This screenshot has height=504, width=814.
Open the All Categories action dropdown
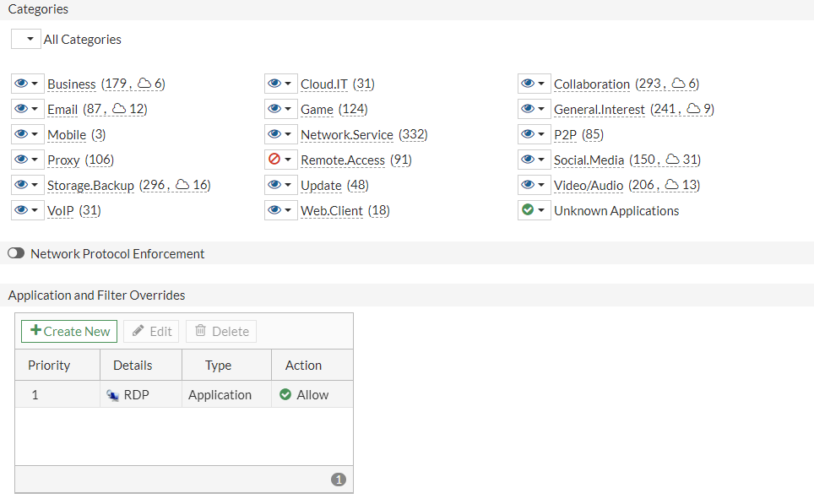pos(26,39)
